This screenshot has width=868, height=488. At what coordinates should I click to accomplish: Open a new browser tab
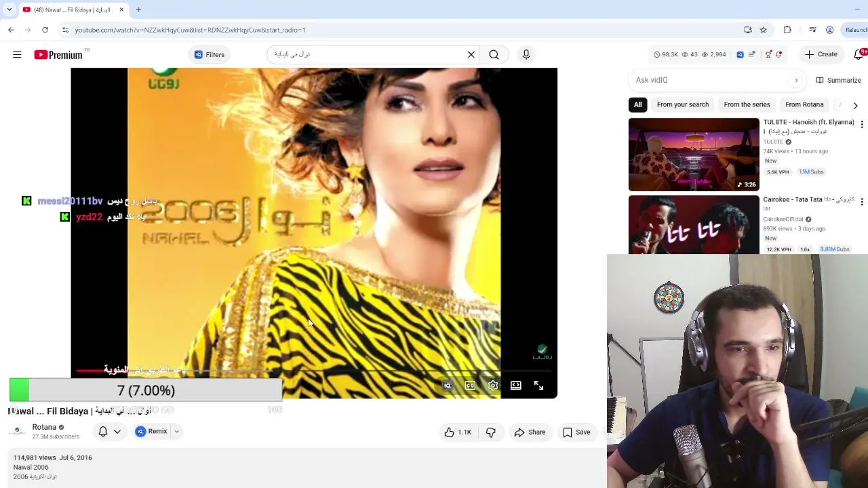click(138, 9)
